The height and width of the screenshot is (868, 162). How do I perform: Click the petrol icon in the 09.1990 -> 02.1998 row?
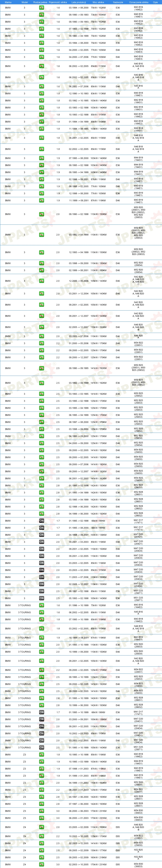(41, 214)
